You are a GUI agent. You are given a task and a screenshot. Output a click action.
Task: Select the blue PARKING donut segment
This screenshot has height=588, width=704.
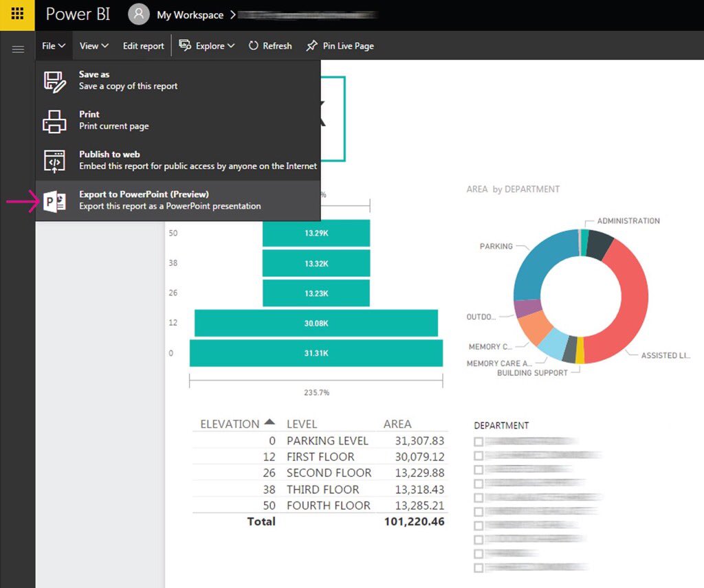pos(536,264)
